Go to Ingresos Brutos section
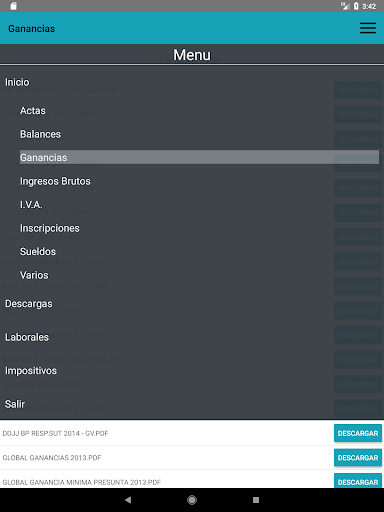 click(x=55, y=181)
